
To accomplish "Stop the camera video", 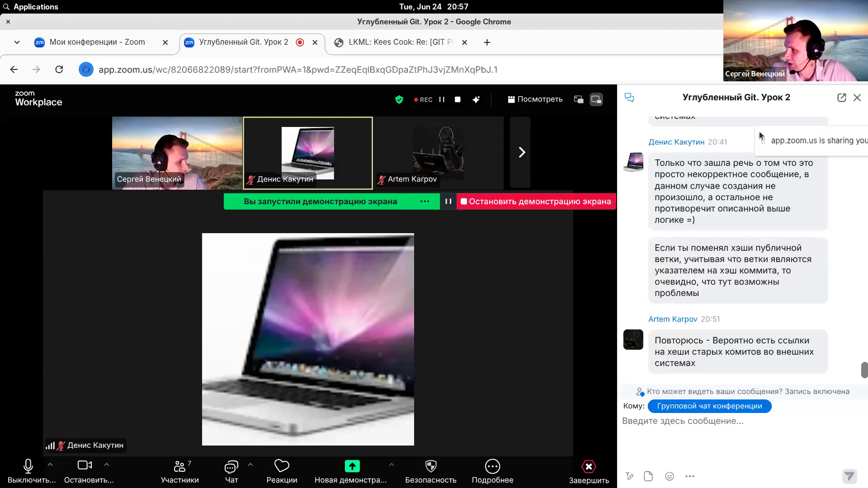I will click(x=85, y=465).
